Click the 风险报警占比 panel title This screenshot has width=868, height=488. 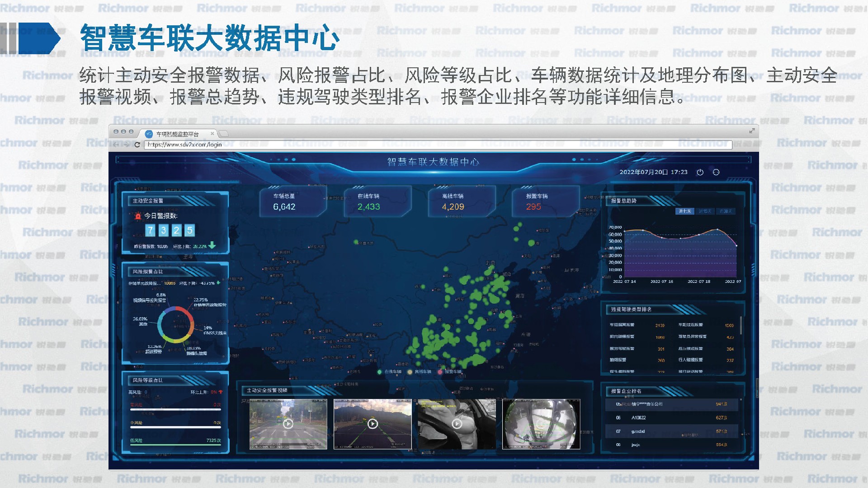coord(148,272)
